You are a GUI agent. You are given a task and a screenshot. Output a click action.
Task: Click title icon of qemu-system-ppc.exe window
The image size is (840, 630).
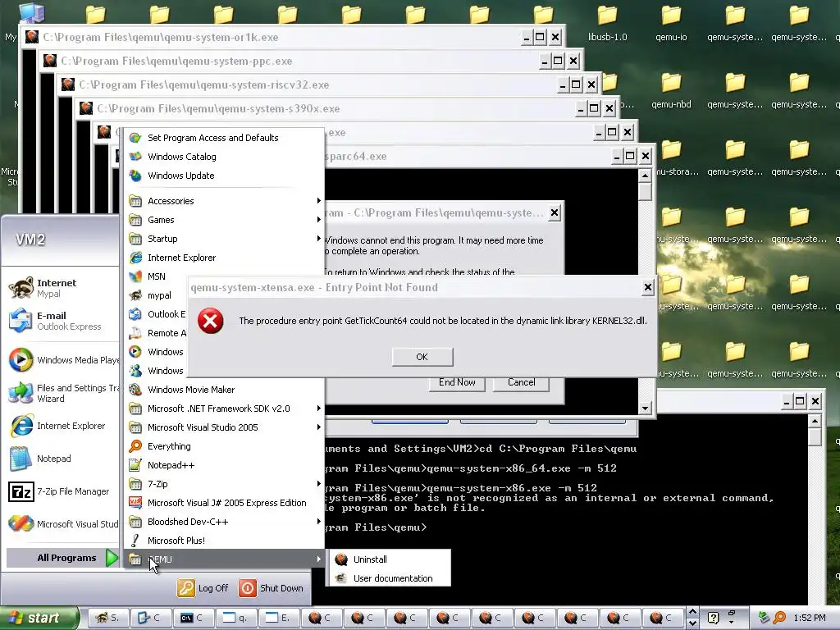50,61
